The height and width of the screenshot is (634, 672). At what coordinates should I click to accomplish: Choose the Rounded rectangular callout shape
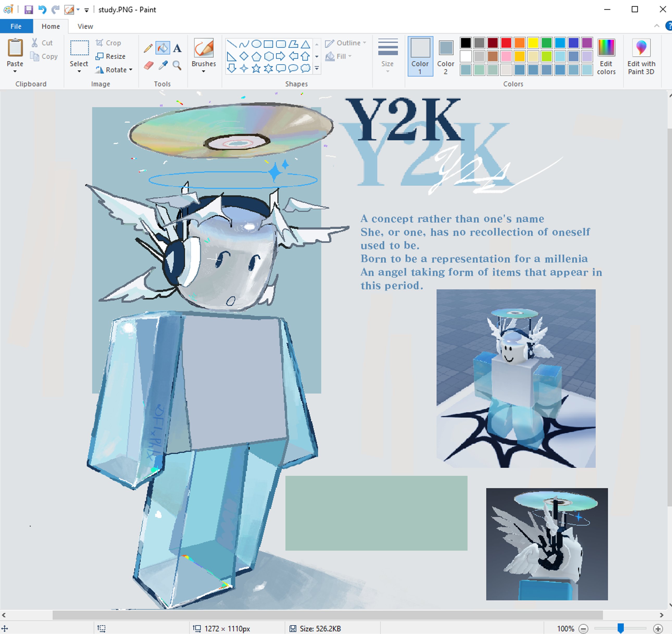(281, 68)
